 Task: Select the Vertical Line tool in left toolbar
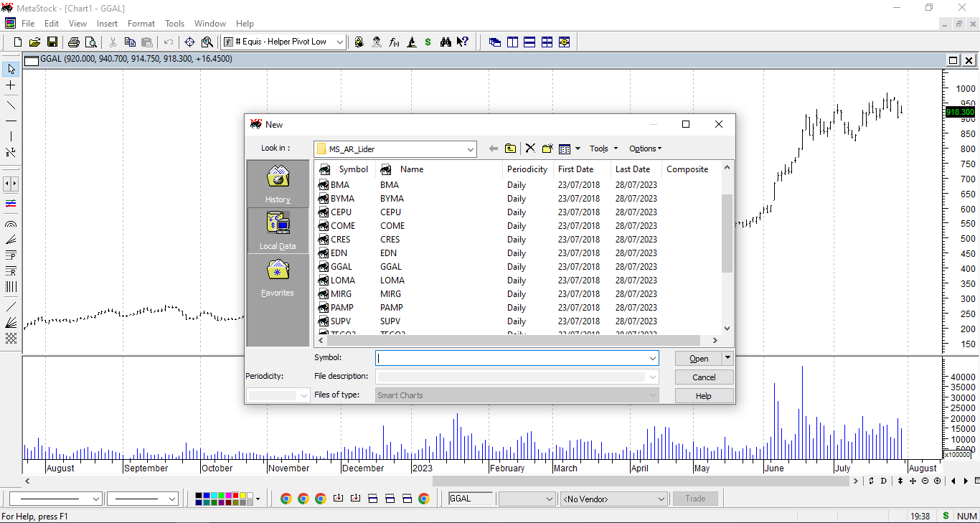(11, 136)
